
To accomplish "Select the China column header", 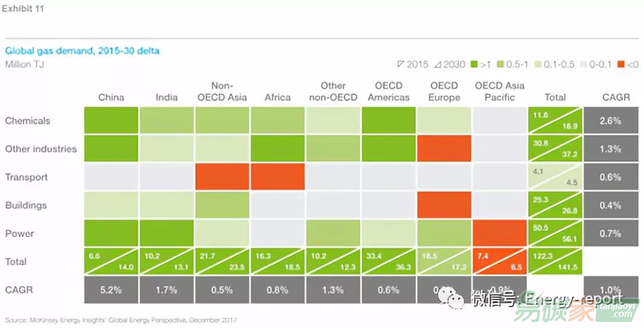I will click(111, 97).
